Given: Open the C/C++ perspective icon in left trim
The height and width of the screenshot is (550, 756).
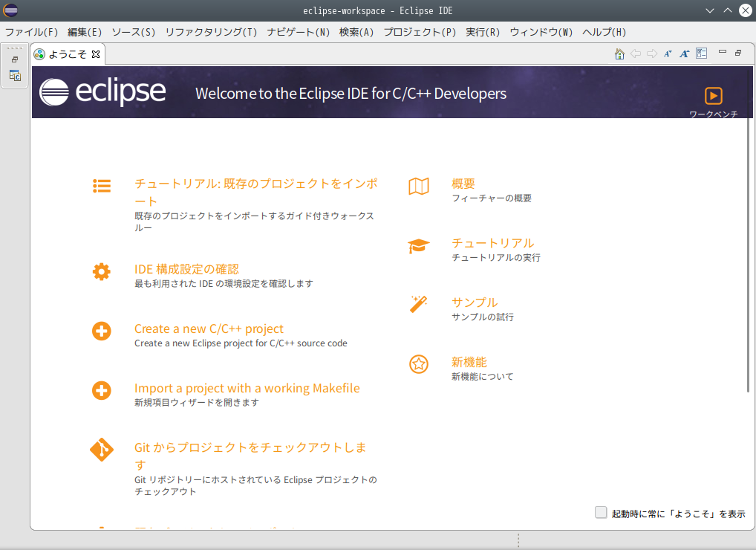Looking at the screenshot, I should [x=15, y=75].
